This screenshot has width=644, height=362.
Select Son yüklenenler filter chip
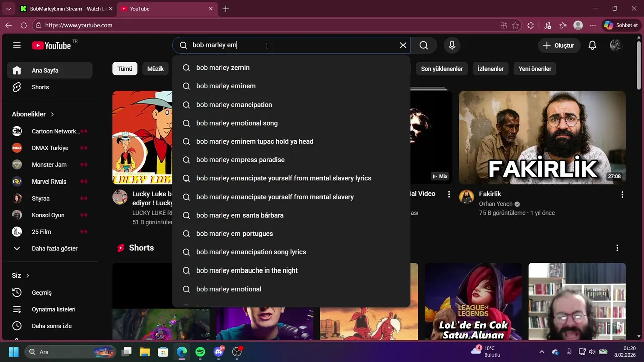pos(442,69)
